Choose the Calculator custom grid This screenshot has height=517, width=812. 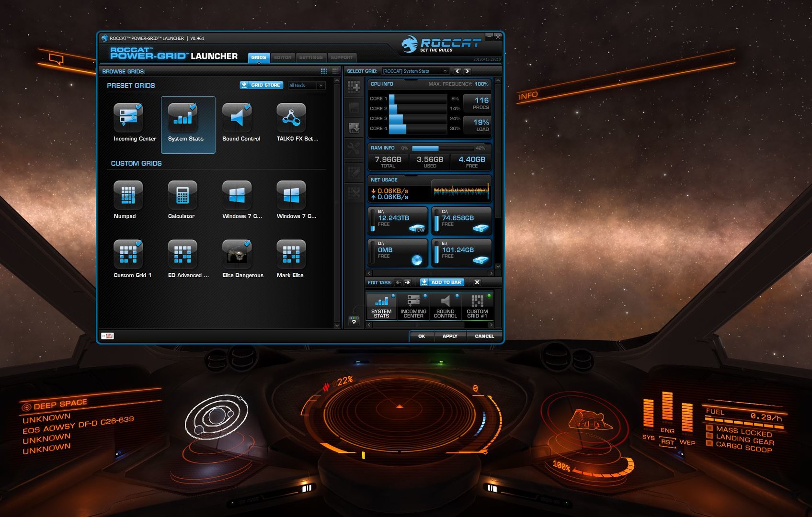pyautogui.click(x=183, y=195)
